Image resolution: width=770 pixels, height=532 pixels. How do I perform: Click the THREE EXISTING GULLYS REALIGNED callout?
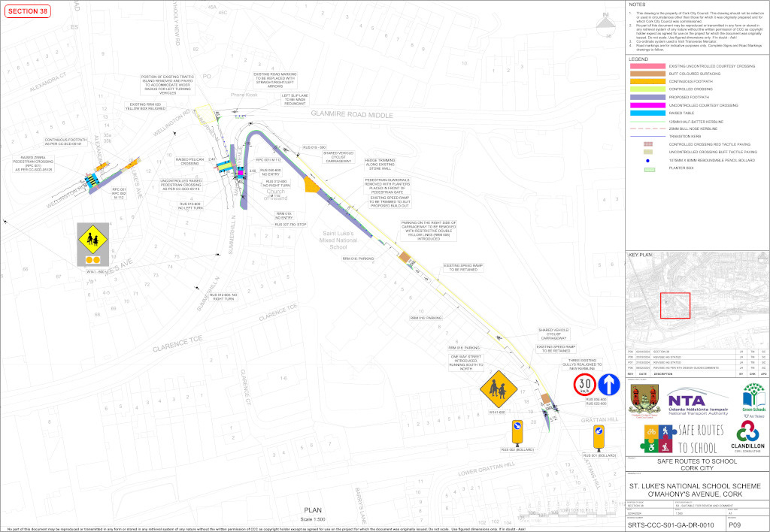point(582,364)
